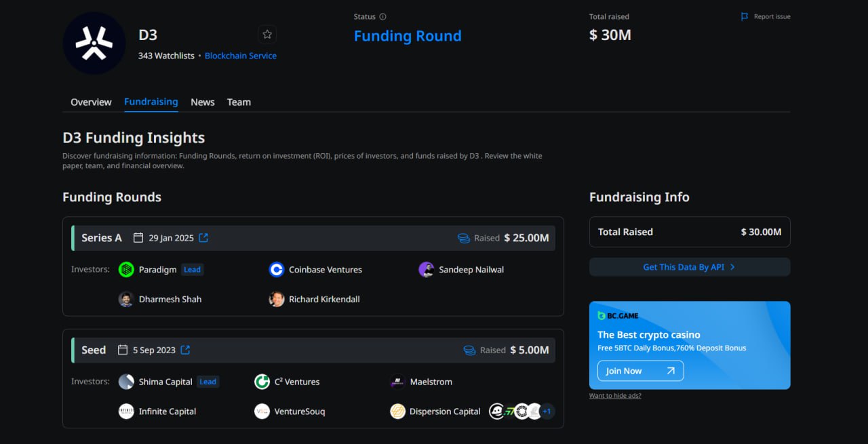Viewport: 868px width, 444px height.
Task: Click the chevron on Get This Data By API
Action: pyautogui.click(x=732, y=267)
